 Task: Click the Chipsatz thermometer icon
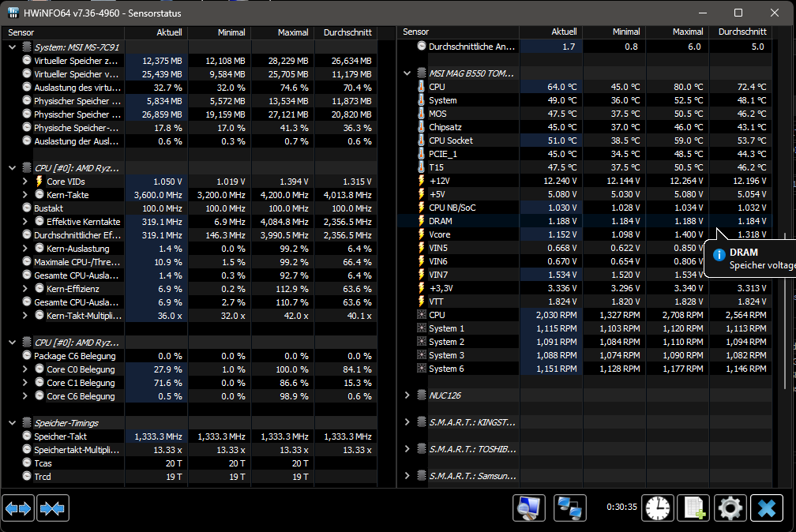pos(421,126)
